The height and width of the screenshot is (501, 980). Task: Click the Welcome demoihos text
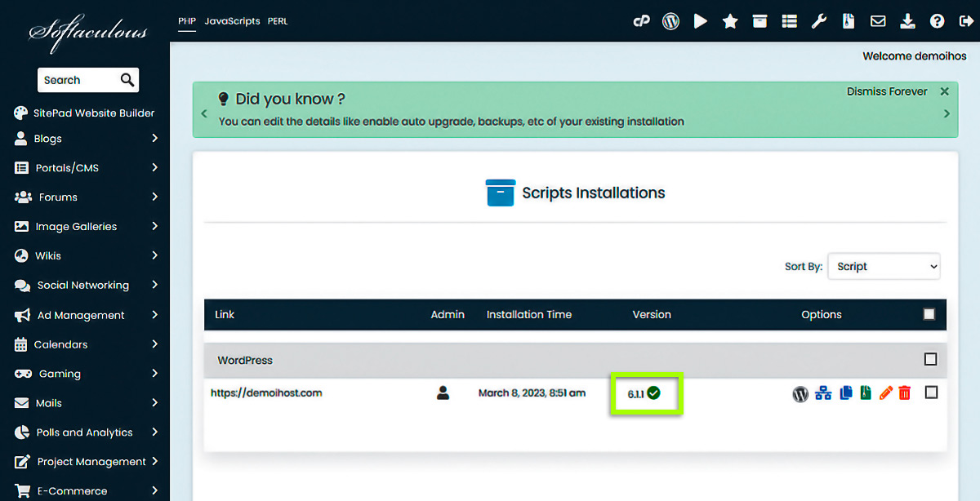click(915, 56)
